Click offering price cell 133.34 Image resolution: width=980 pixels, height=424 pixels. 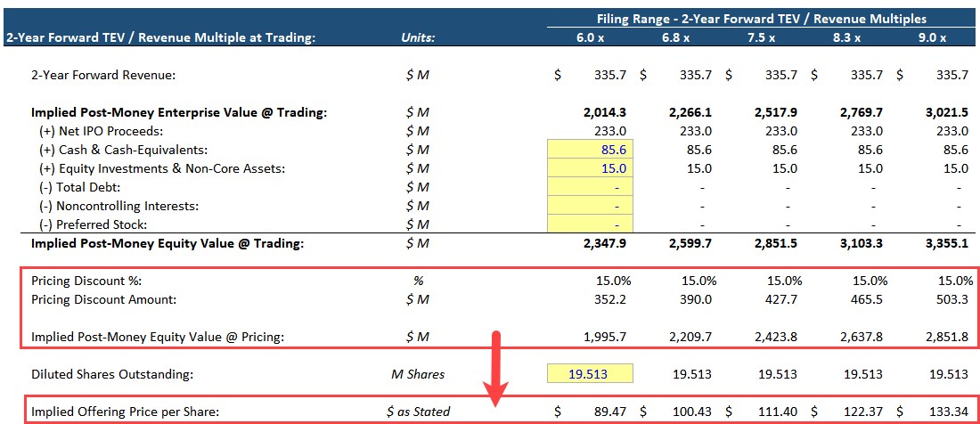click(x=950, y=412)
